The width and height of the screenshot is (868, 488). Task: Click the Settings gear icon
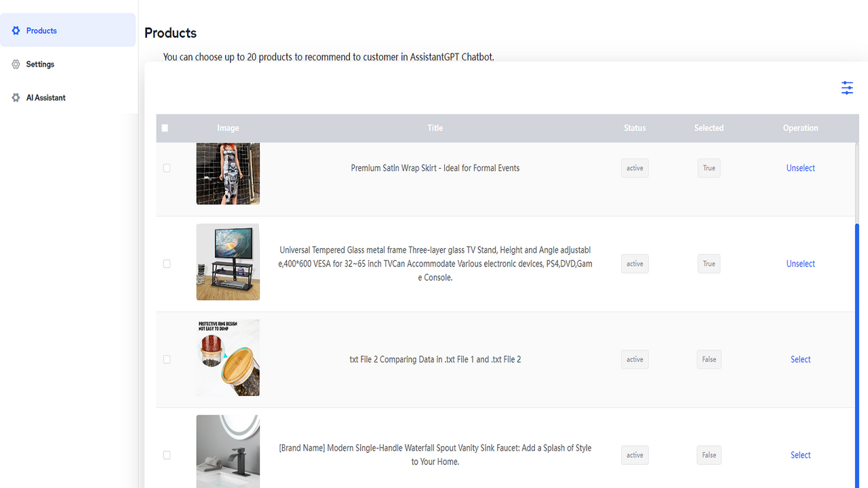(14, 64)
